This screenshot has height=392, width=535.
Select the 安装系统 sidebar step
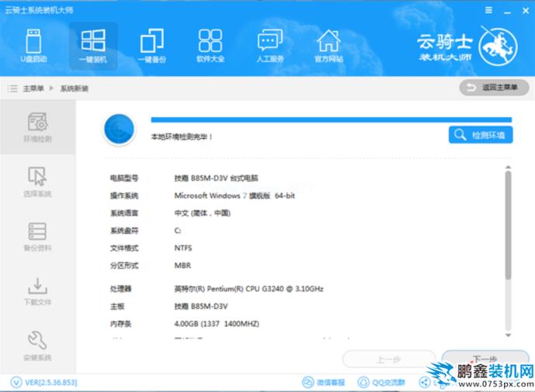click(37, 346)
